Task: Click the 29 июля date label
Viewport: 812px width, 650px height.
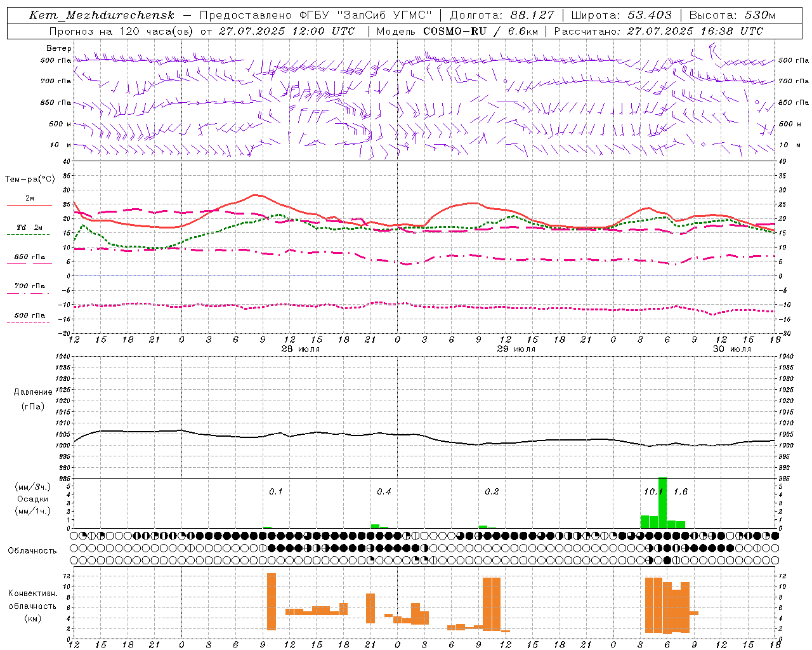Action: [x=516, y=349]
